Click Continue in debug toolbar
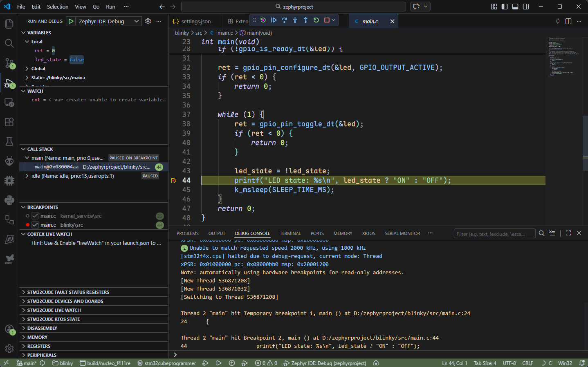588x367 pixels. tap(274, 20)
